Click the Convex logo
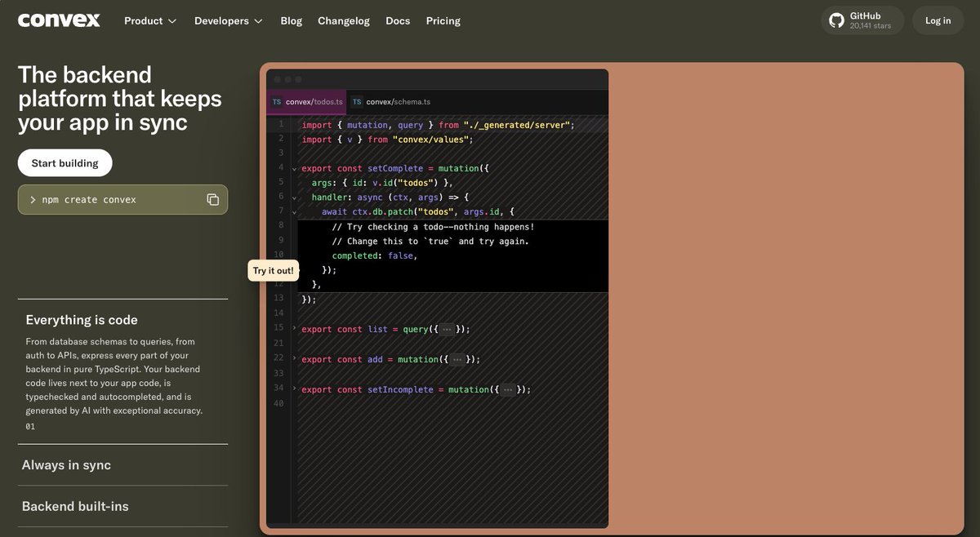 click(59, 20)
